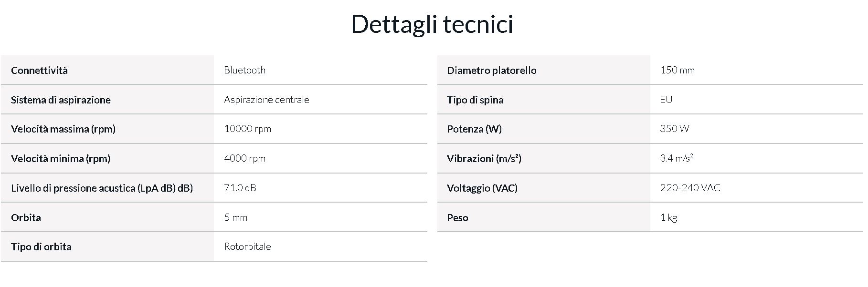Click the Rotorbitale value

click(247, 246)
